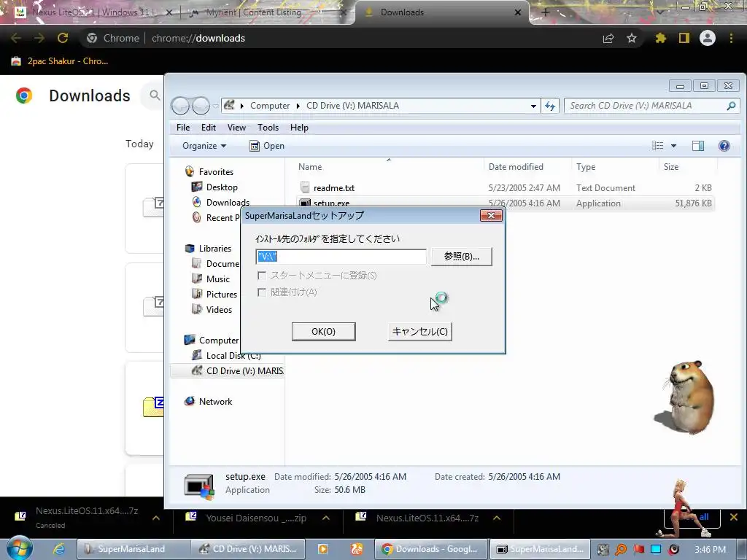
Task: Click the Explorer refresh button
Action: [550, 106]
